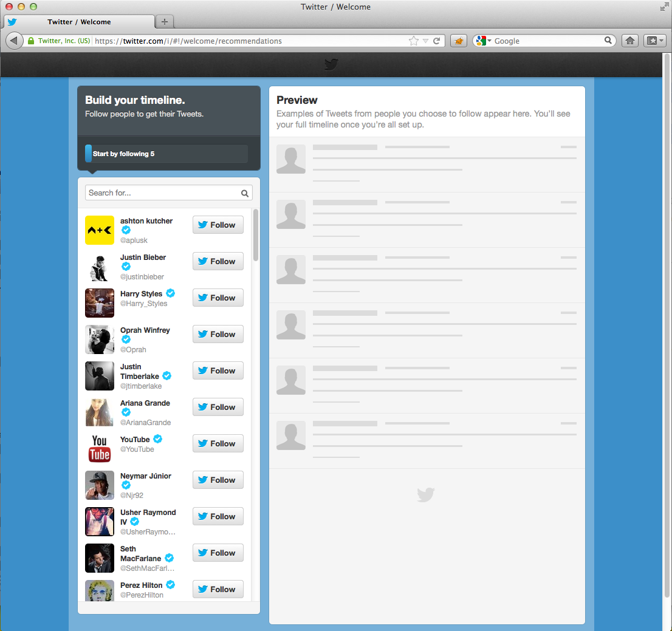672x631 pixels.
Task: Click the browser page vertical scrollbar
Action: 667,326
